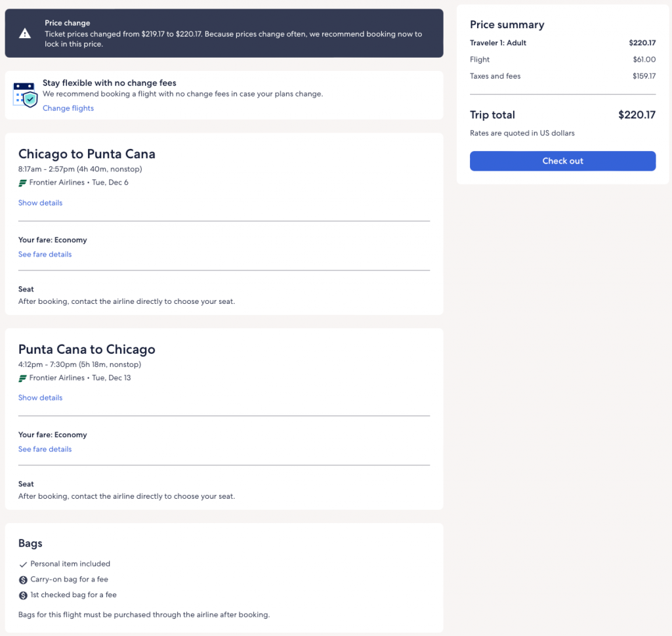Click the Trip total amount $220.17
This screenshot has width=672, height=636.
pos(637,115)
